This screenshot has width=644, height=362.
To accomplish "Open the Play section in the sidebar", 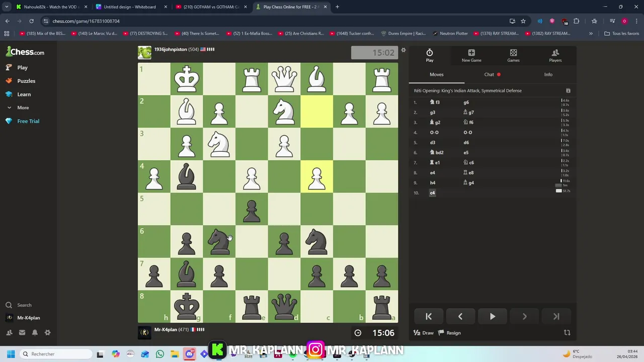I will click(17, 67).
